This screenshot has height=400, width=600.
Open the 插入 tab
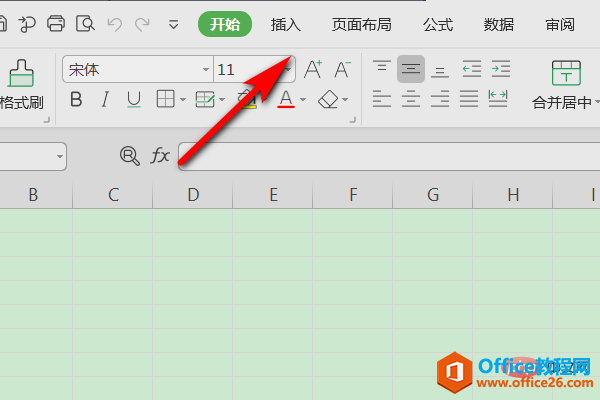pyautogui.click(x=285, y=24)
